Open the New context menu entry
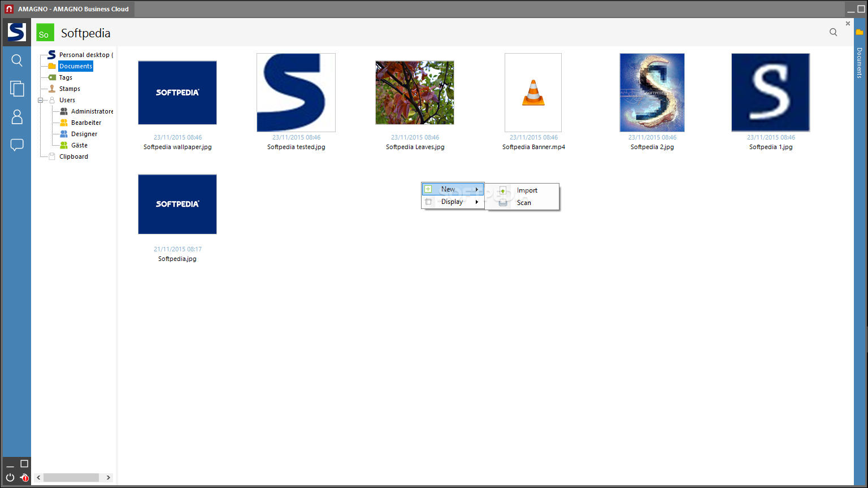This screenshot has width=868, height=488. coord(453,189)
